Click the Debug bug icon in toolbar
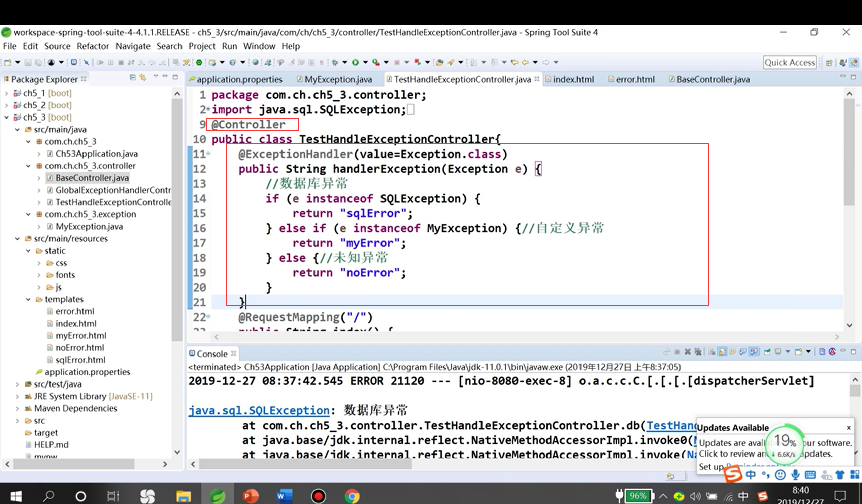The width and height of the screenshot is (862, 504). pos(335,62)
